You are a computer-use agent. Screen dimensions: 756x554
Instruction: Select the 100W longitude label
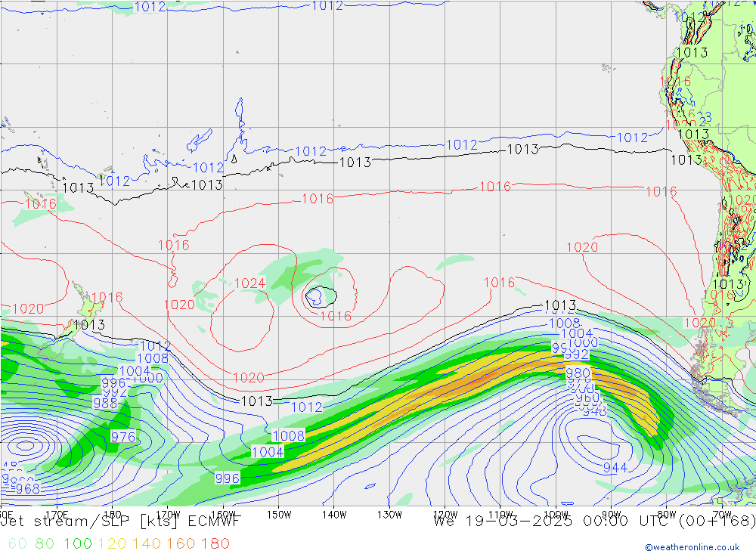pos(556,515)
